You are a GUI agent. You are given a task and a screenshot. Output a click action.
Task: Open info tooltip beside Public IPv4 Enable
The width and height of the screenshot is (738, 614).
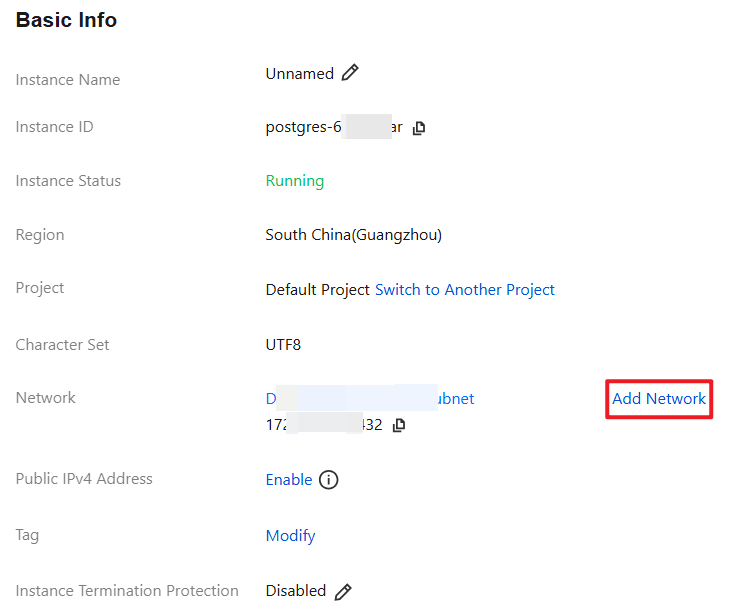click(328, 480)
